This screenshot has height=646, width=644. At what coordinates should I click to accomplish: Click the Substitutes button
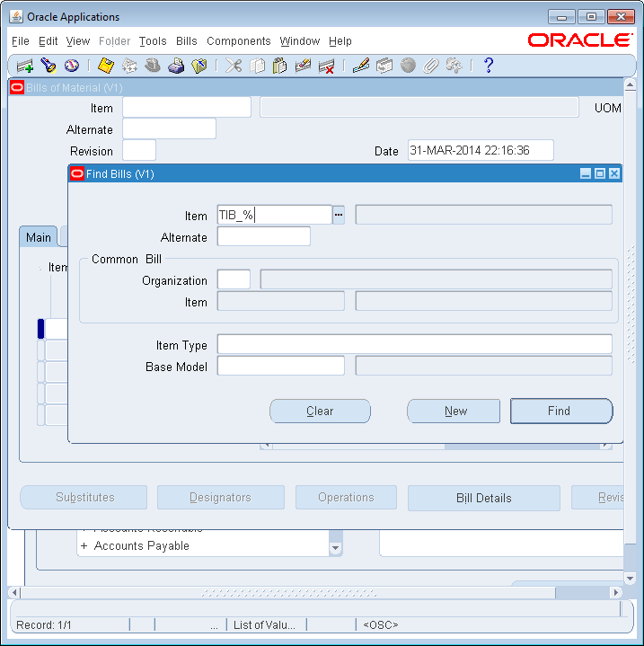point(84,497)
